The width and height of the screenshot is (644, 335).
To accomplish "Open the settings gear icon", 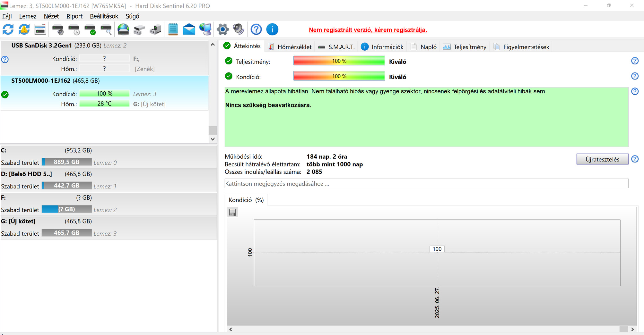I will pos(222,29).
